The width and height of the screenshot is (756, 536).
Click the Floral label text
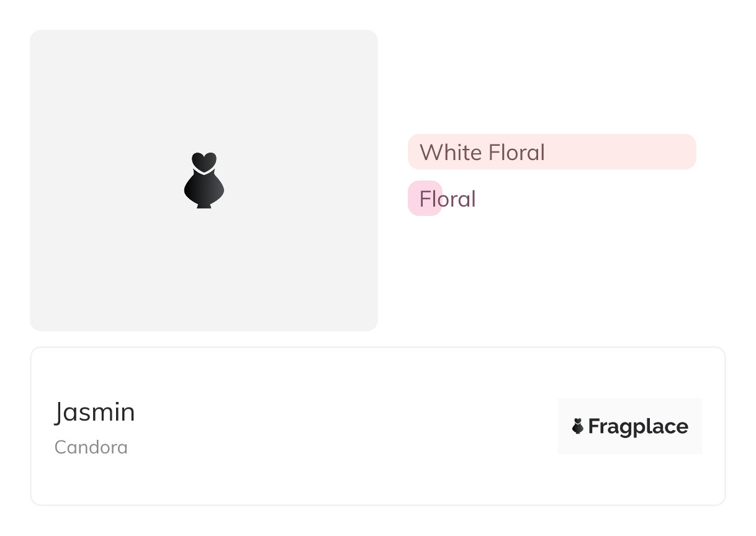tap(448, 199)
